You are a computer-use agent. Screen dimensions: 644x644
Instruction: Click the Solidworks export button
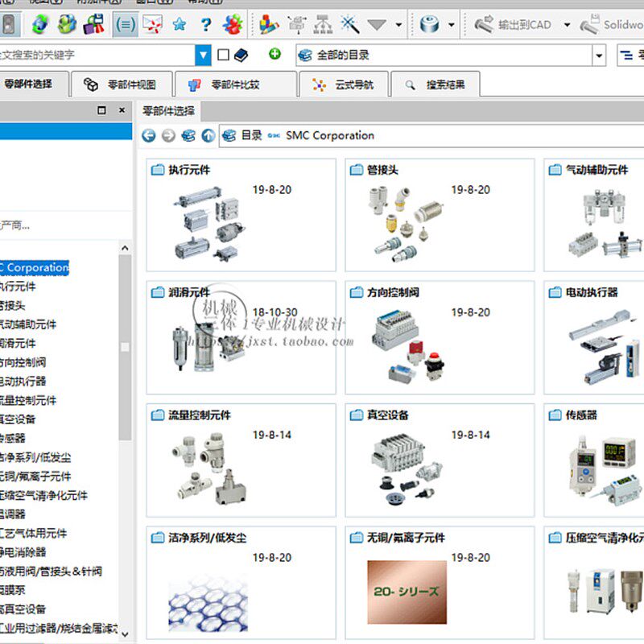click(611, 25)
